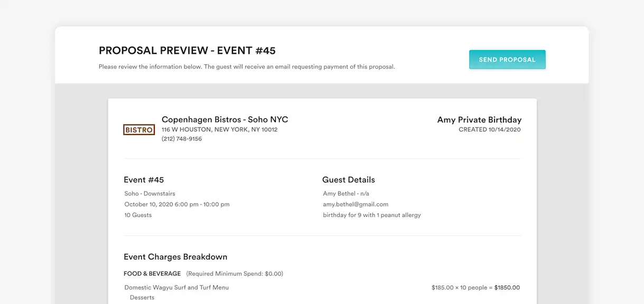Click the peanut allergy birthday note

371,215
